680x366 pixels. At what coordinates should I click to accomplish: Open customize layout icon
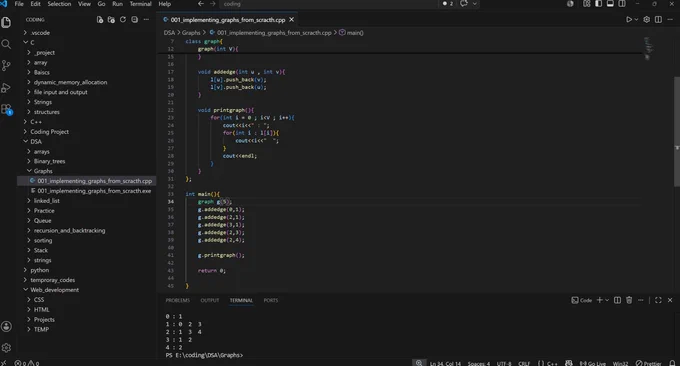[x=587, y=3]
